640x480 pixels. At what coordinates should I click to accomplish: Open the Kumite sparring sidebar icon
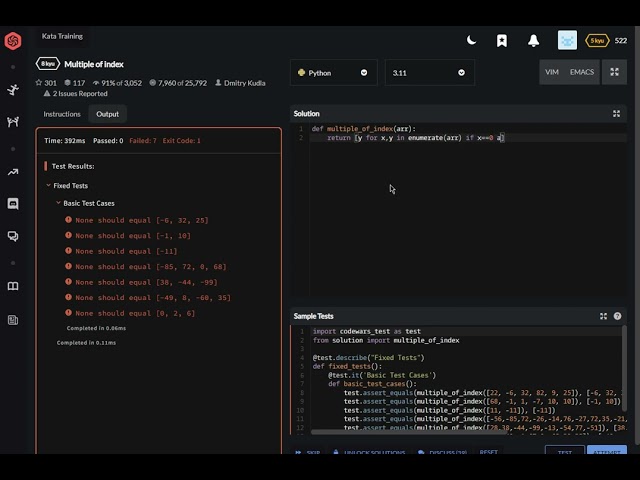pos(13,122)
